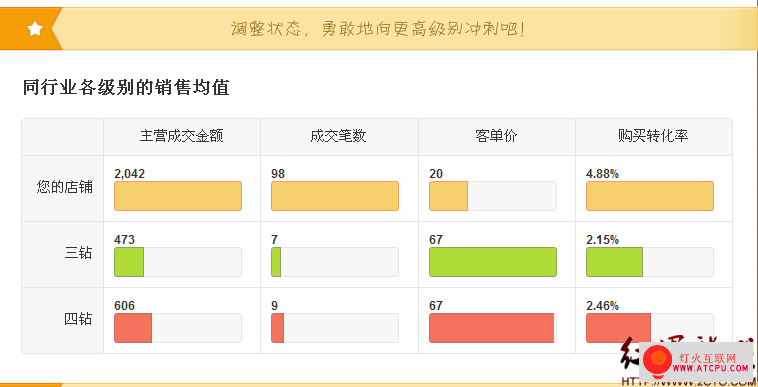The height and width of the screenshot is (387, 758).
Task: Click the 三钻 row label
Action: coord(78,253)
